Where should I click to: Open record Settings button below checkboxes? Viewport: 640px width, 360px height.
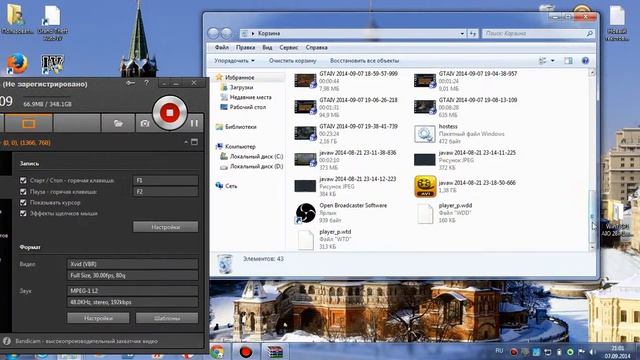click(165, 227)
